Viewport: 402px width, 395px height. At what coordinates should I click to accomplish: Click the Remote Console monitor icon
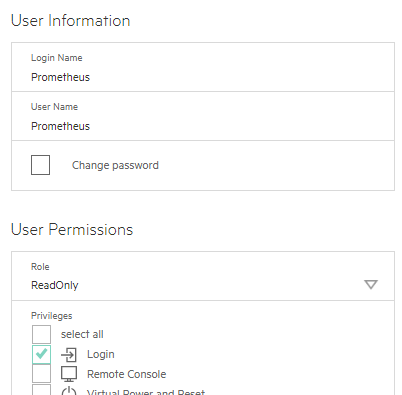[69, 374]
